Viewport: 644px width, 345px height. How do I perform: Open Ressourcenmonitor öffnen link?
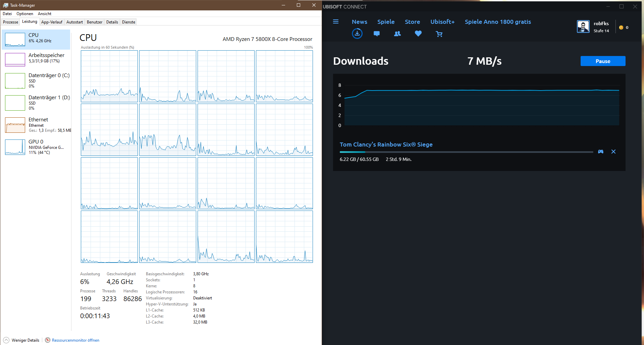tap(75, 340)
